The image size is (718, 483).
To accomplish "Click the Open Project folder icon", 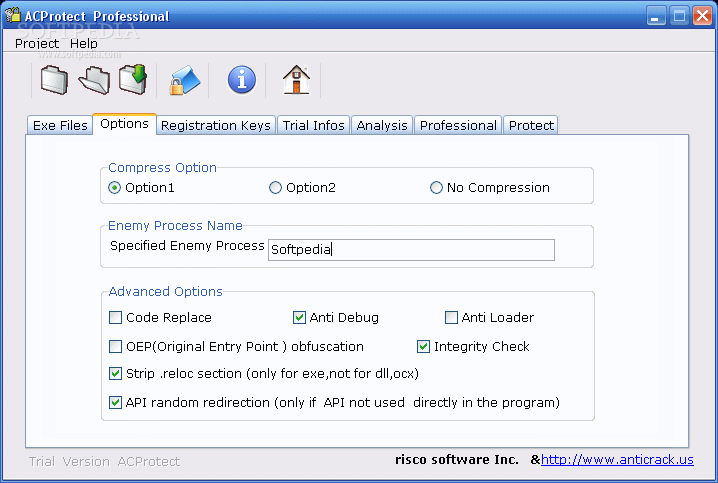I will 93,79.
